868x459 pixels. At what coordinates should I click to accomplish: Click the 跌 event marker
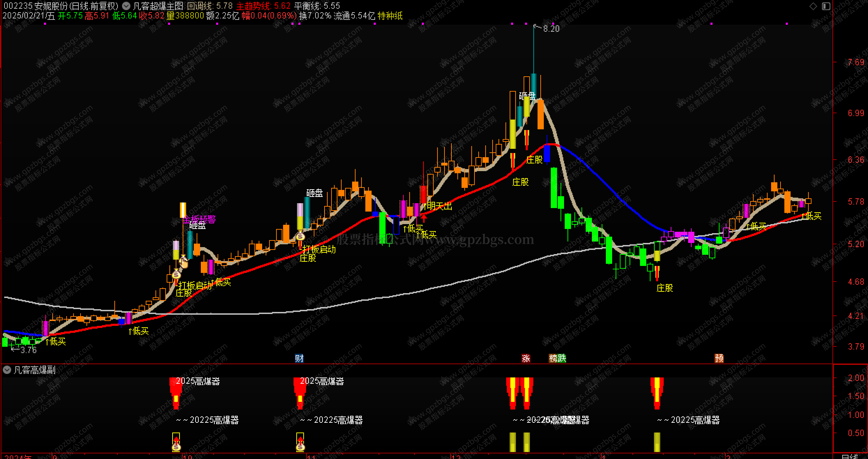(562, 358)
